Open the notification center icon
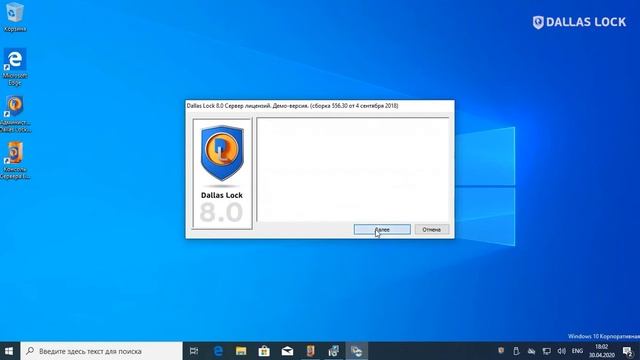This screenshot has width=640, height=360. point(628,351)
